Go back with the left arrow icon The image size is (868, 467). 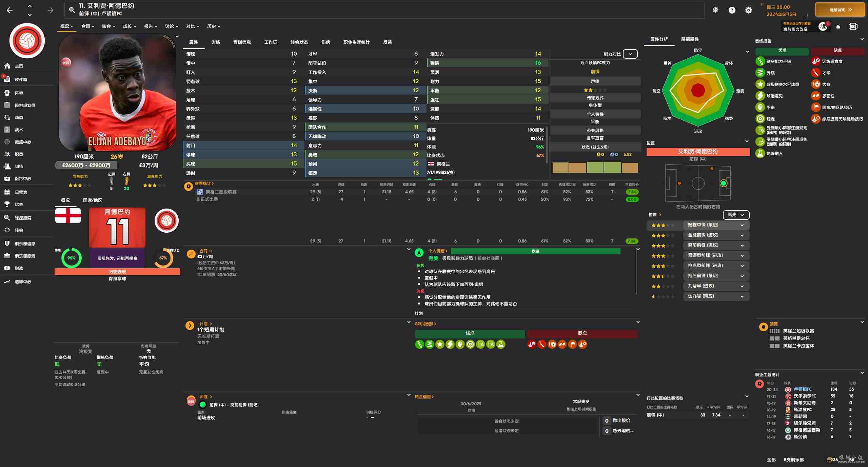pyautogui.click(x=10, y=10)
